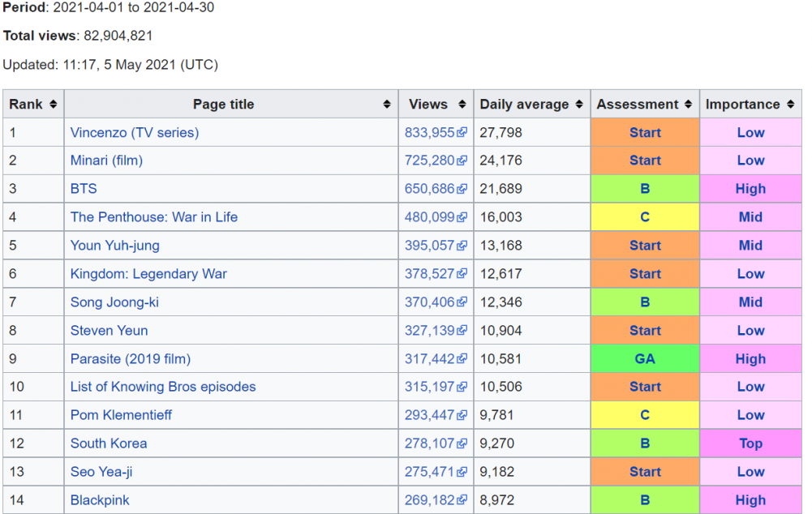812x514 pixels.
Task: Open the Song Joong-ki page
Action: pos(114,302)
